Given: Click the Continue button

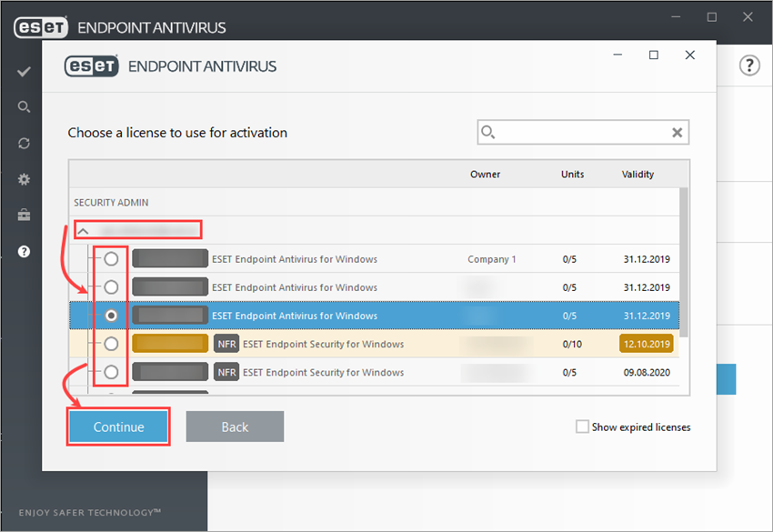Looking at the screenshot, I should coord(118,427).
